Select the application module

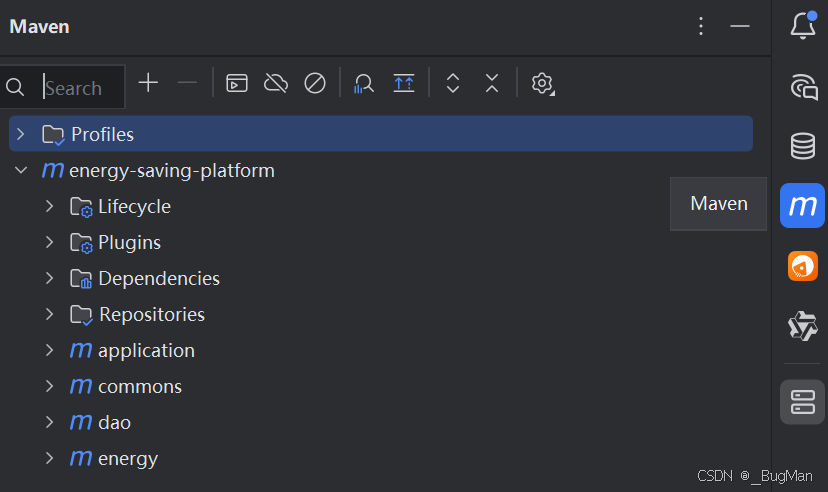146,351
